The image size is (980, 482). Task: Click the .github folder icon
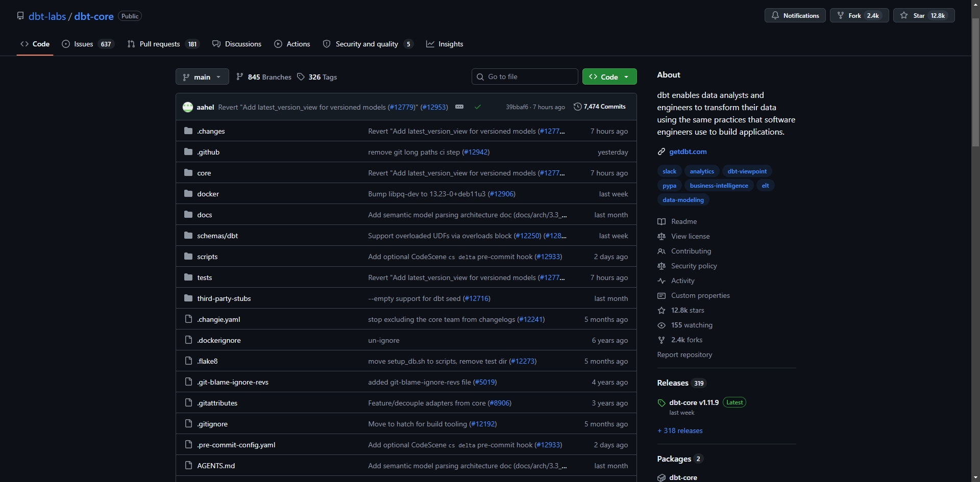pos(188,151)
